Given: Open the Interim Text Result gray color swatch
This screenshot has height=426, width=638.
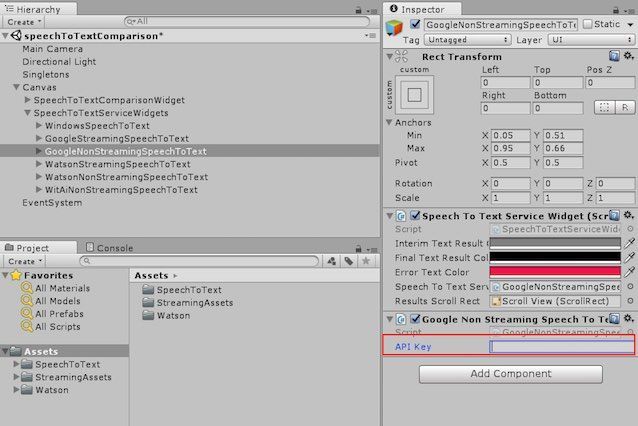Looking at the screenshot, I should click(555, 243).
